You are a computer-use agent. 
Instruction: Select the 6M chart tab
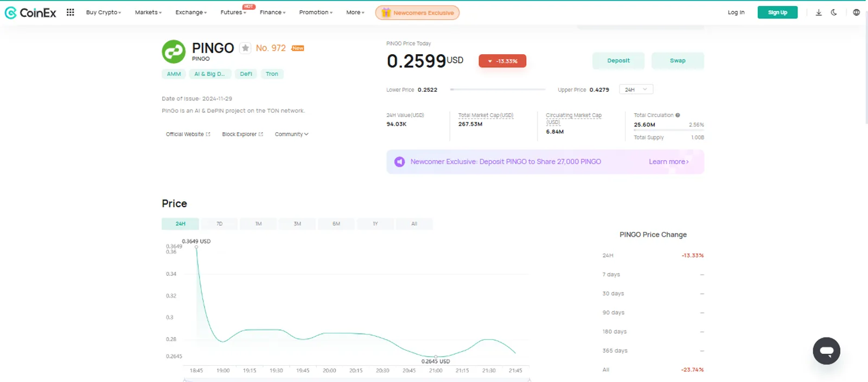tap(336, 224)
